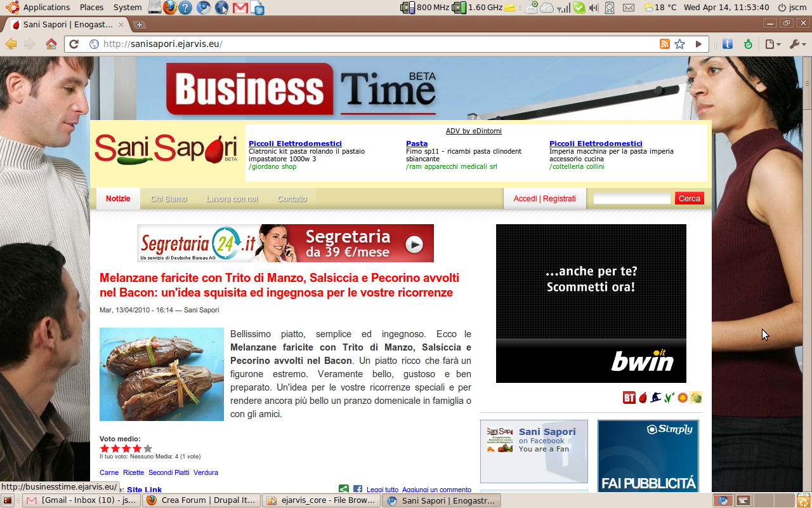Open the Carne category tag
The width and height of the screenshot is (812, 508).
pyautogui.click(x=109, y=472)
